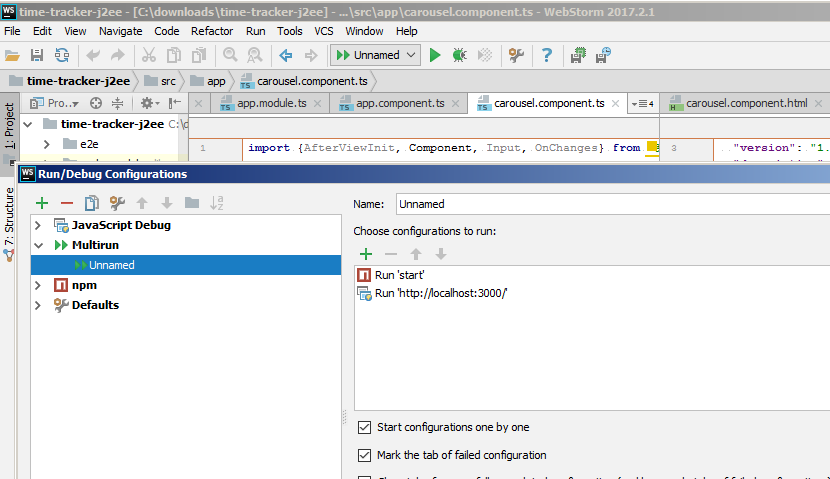Click the Find magnifier icon
The height and width of the screenshot is (479, 830).
pos(230,55)
